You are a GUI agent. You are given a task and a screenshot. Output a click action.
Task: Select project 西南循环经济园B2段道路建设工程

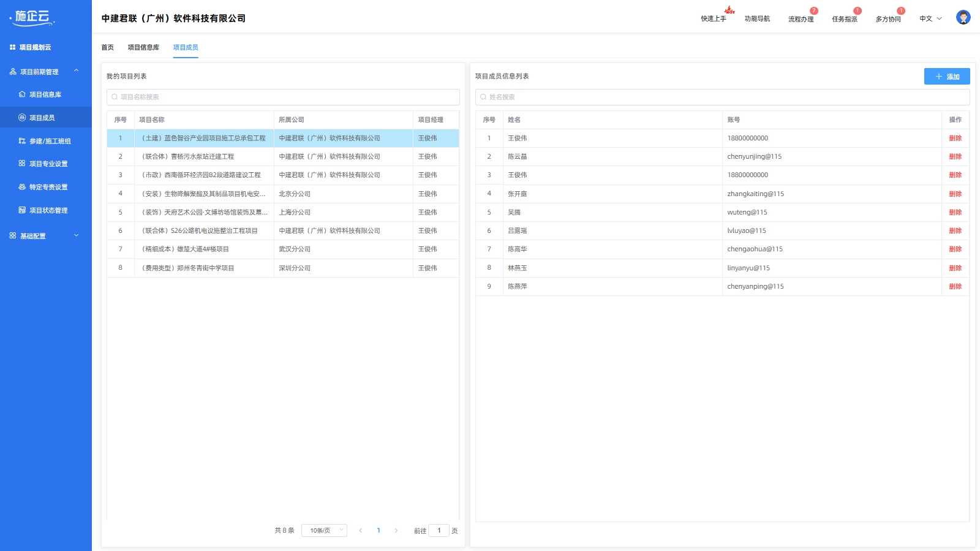(x=283, y=175)
